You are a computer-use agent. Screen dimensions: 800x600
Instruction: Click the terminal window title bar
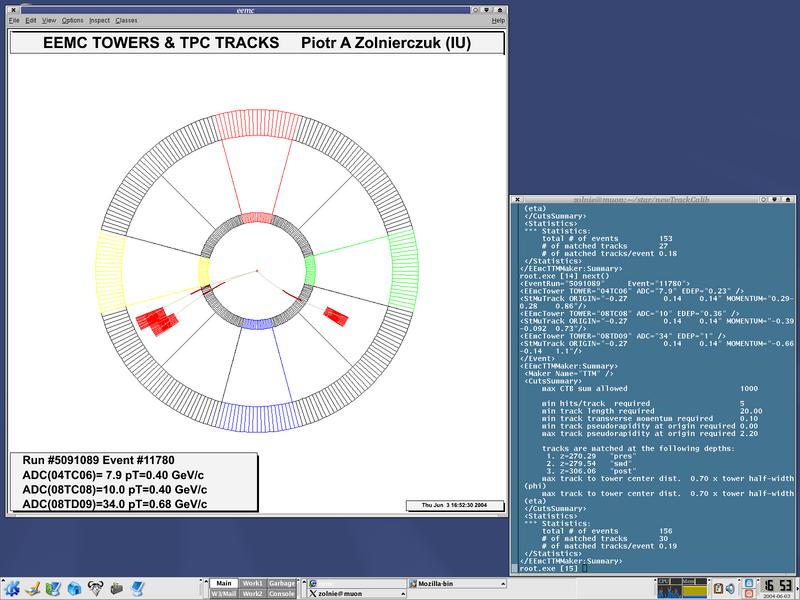pos(641,199)
